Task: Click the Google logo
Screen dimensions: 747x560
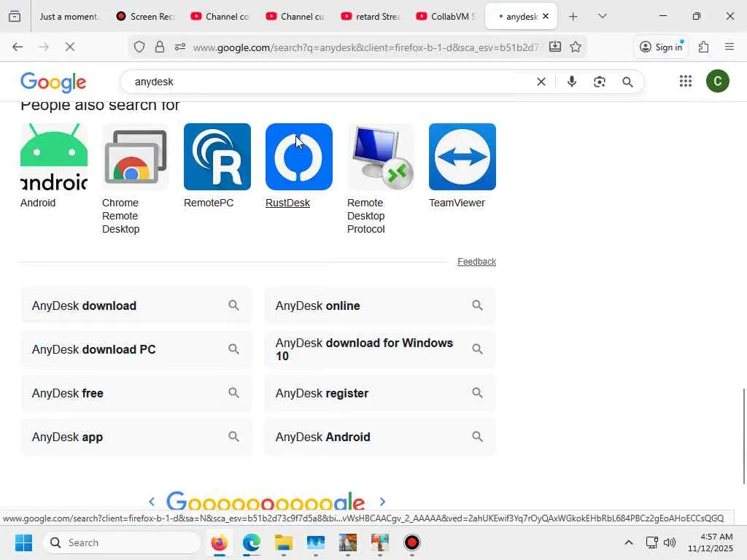Action: point(53,82)
